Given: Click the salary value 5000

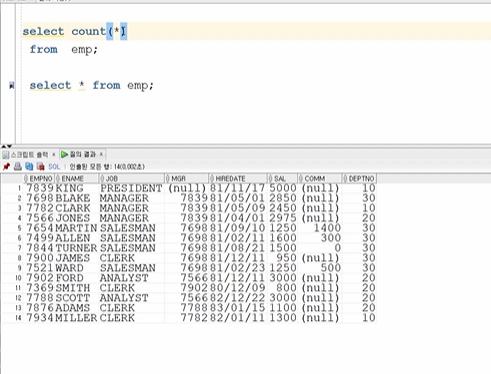Looking at the screenshot, I should 283,188.
